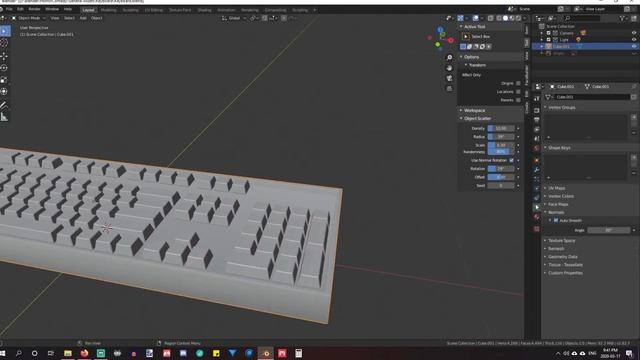Screen dimensions: 640x360
Task: Select the Annotate tool
Action: [4, 105]
